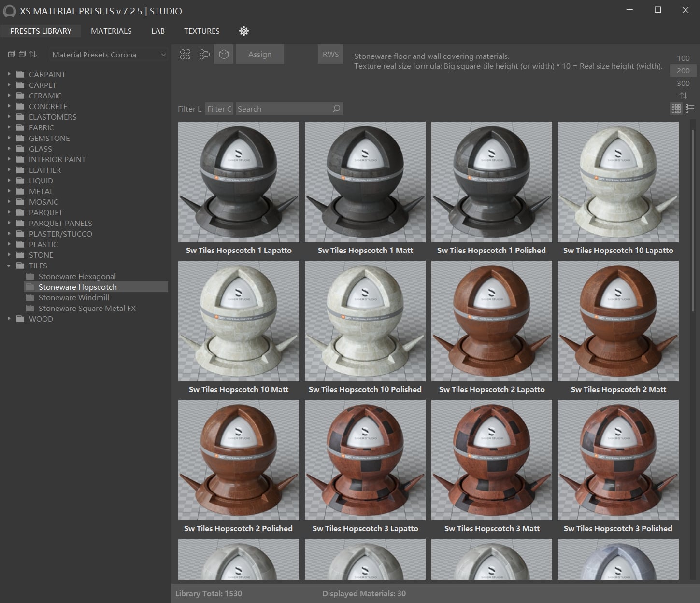Viewport: 700px width, 603px height.
Task: Select Sw Tiles Hopscotch 3 Matt thumbnail
Action: pyautogui.click(x=491, y=460)
